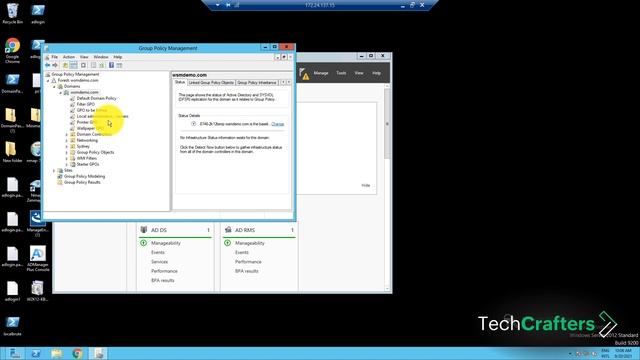Select Default Domain Policy in tree
640x360 pixels.
tap(96, 98)
